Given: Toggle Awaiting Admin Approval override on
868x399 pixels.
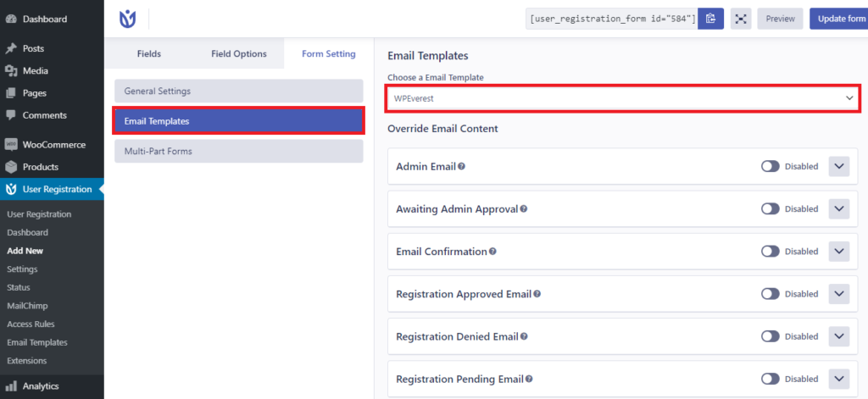Looking at the screenshot, I should 770,208.
